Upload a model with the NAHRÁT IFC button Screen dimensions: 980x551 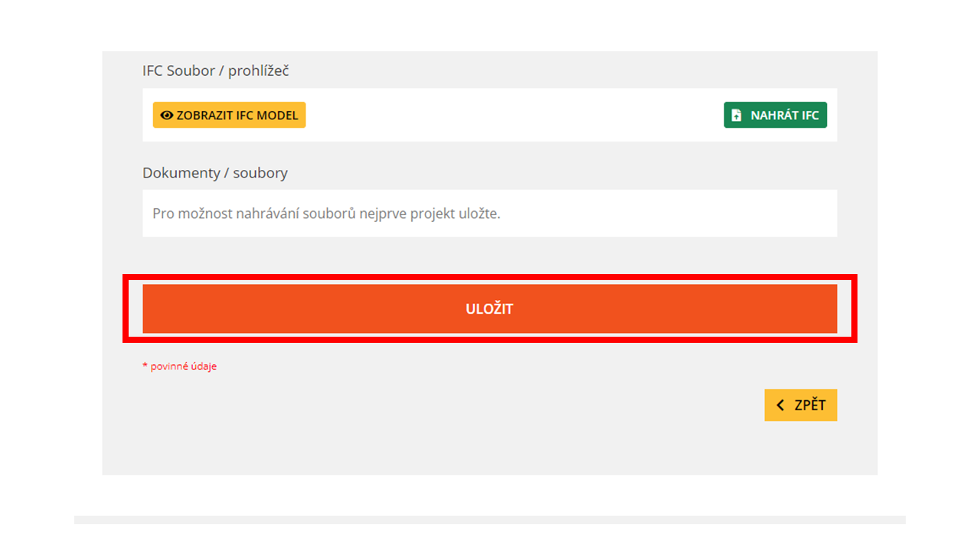tap(776, 116)
